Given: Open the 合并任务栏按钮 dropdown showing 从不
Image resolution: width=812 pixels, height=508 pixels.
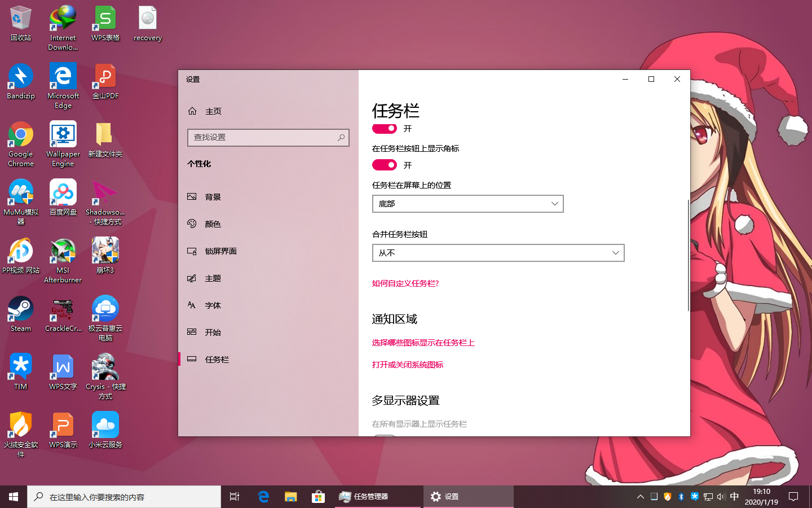Looking at the screenshot, I should pos(498,253).
